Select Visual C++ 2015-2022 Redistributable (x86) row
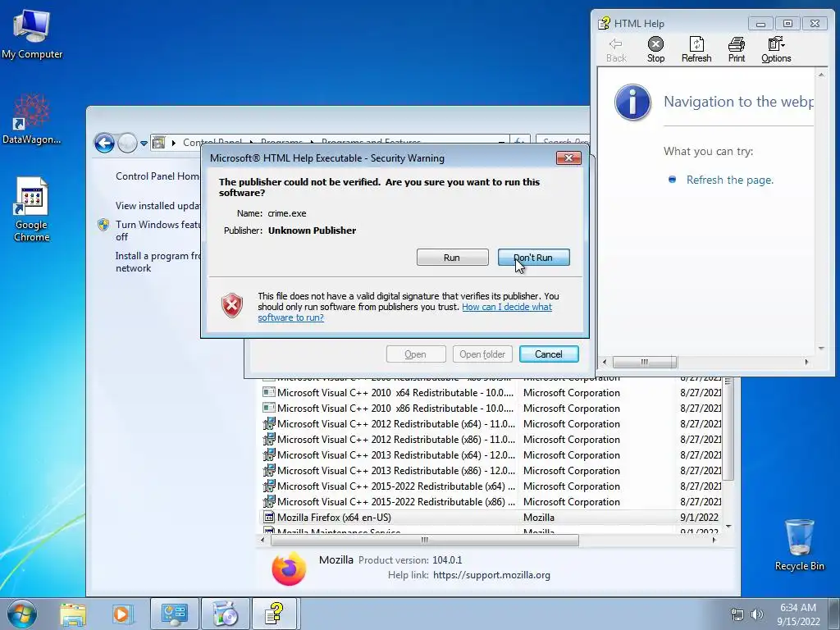 [491, 502]
